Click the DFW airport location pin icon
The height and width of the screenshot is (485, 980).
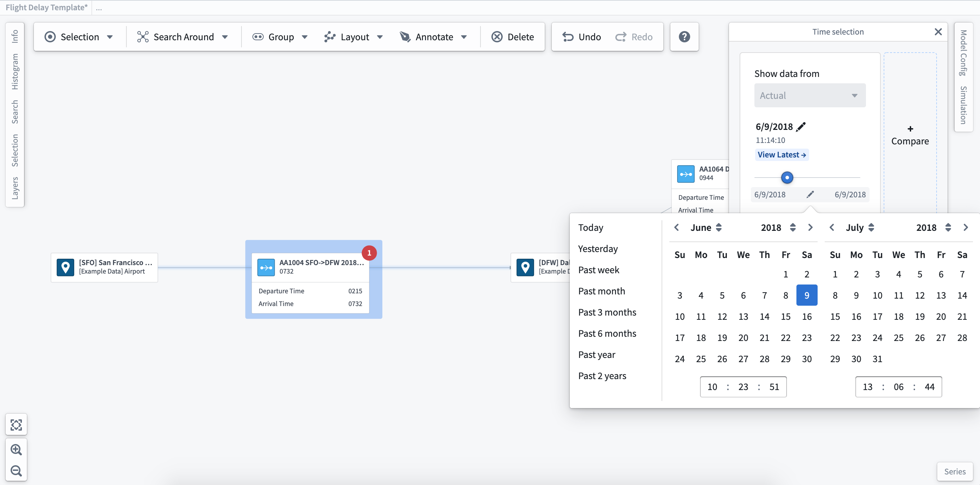[525, 267]
